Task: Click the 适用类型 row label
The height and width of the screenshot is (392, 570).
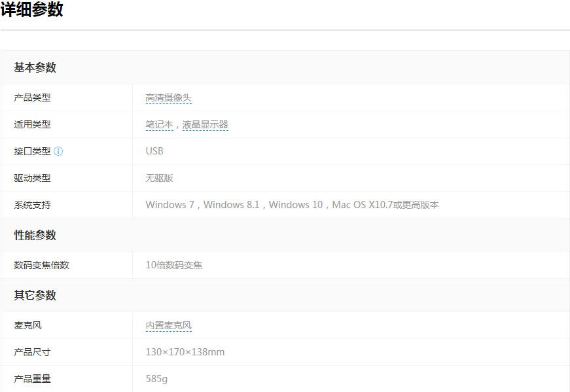Action: tap(32, 124)
